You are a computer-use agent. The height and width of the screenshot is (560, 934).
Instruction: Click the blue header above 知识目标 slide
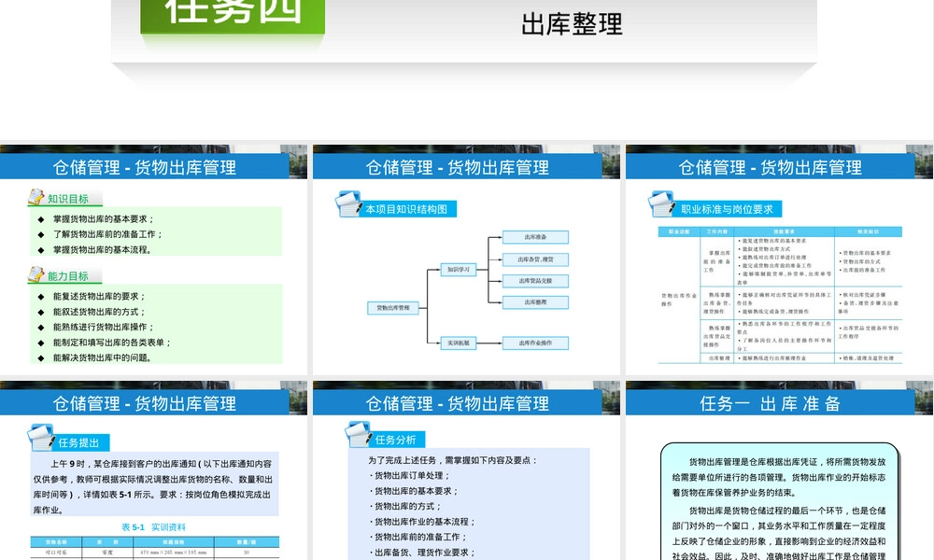point(145,167)
